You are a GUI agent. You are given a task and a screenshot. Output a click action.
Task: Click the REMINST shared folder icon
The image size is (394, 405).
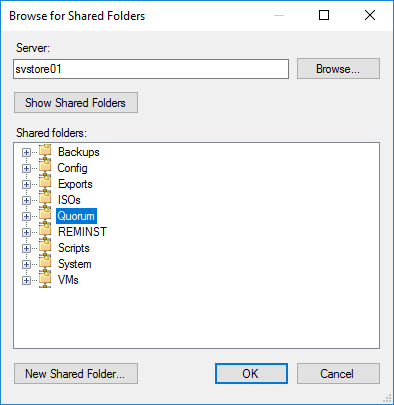click(45, 231)
